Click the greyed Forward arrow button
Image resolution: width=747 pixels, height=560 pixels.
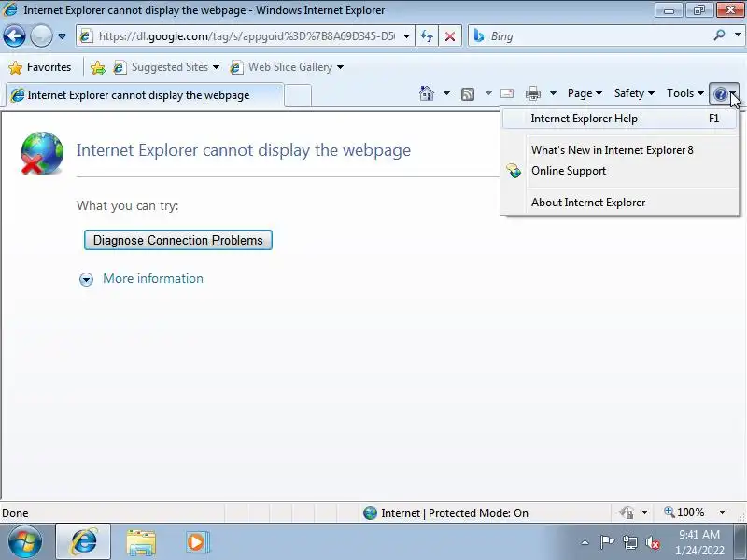pyautogui.click(x=41, y=36)
